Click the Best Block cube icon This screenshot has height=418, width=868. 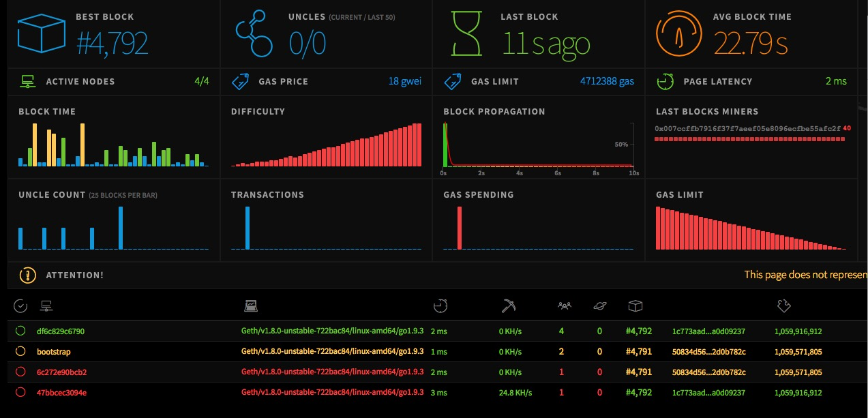coord(41,34)
